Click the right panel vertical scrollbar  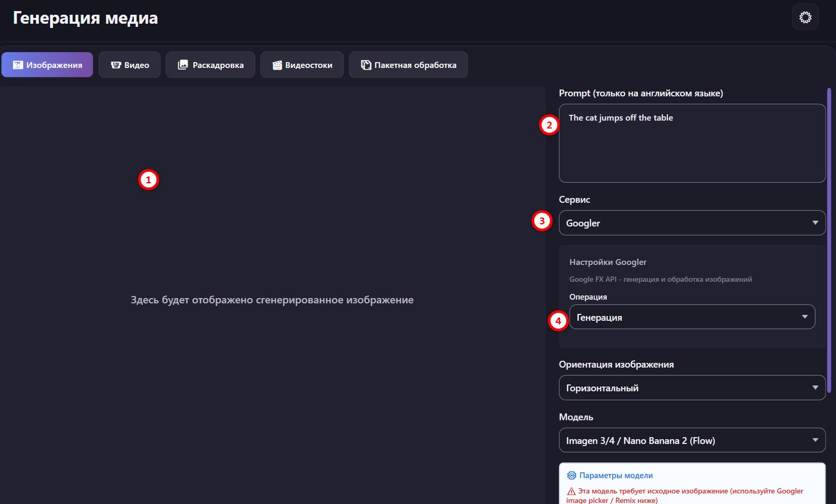(x=829, y=240)
